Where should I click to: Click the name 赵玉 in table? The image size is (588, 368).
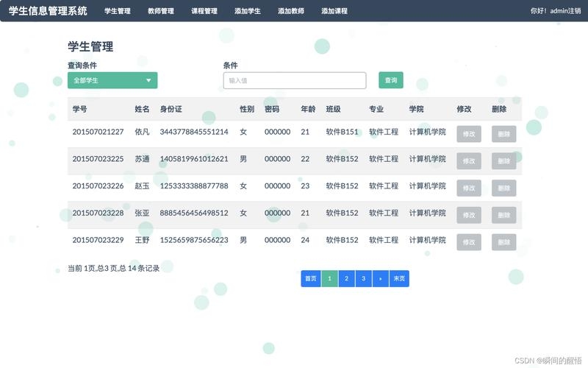142,186
